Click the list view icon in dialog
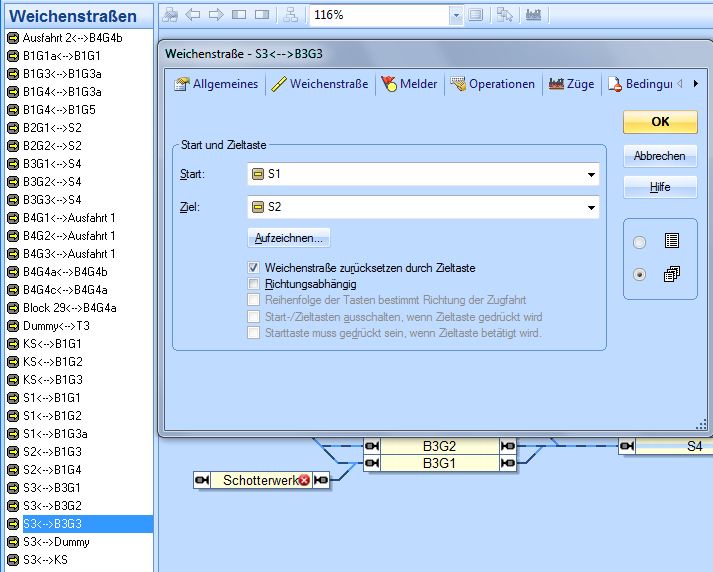This screenshot has width=713, height=572. (672, 241)
